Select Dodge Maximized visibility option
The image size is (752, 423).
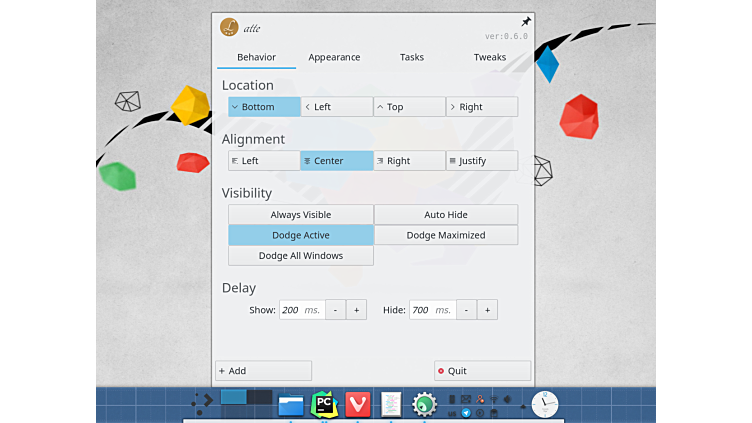(446, 235)
